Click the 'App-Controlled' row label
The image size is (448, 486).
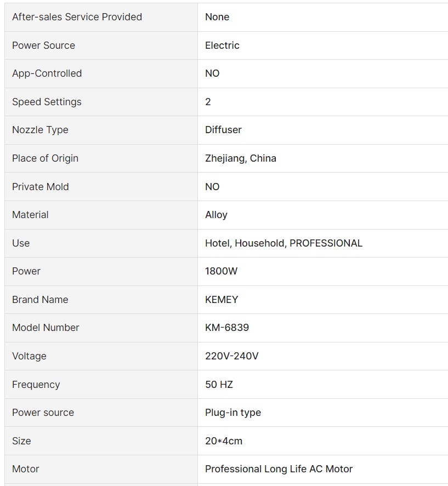(47, 73)
